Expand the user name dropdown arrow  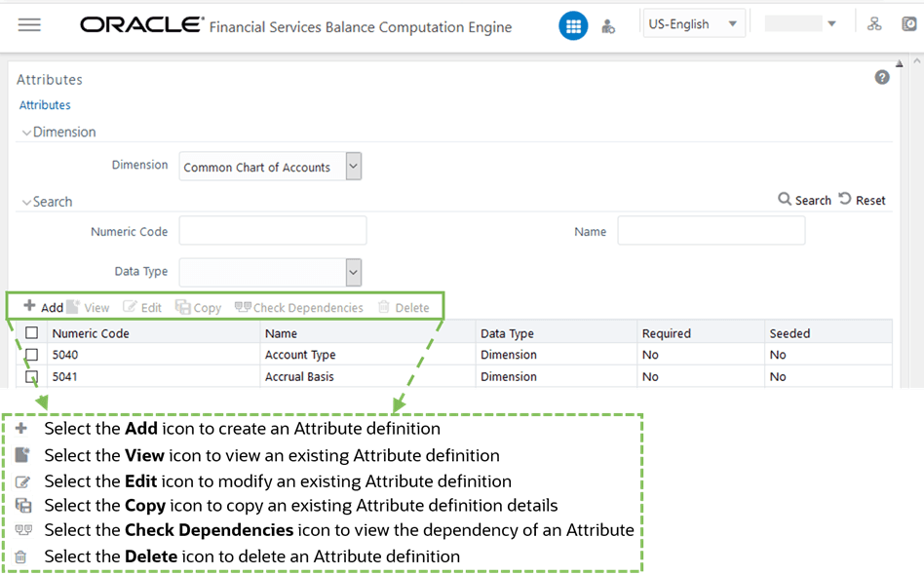(x=831, y=24)
